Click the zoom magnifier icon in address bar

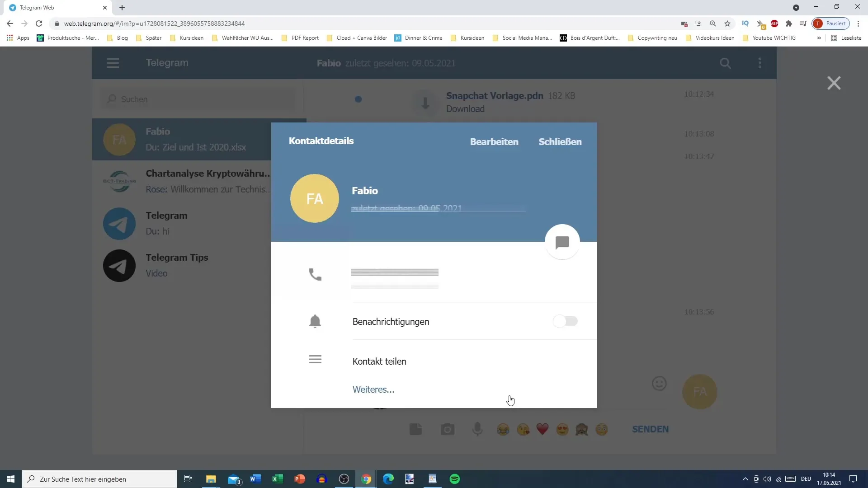coord(713,23)
